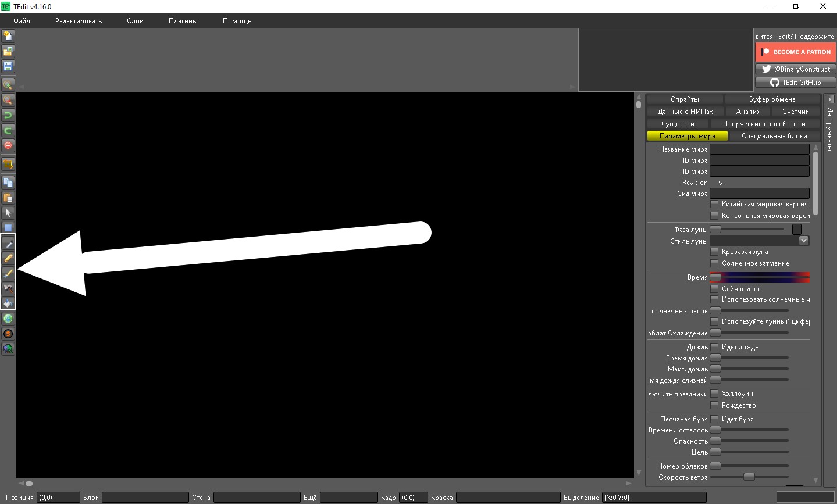This screenshot has height=504, width=837.
Task: Collapse the Инструменты side panel arrow
Action: [x=830, y=99]
